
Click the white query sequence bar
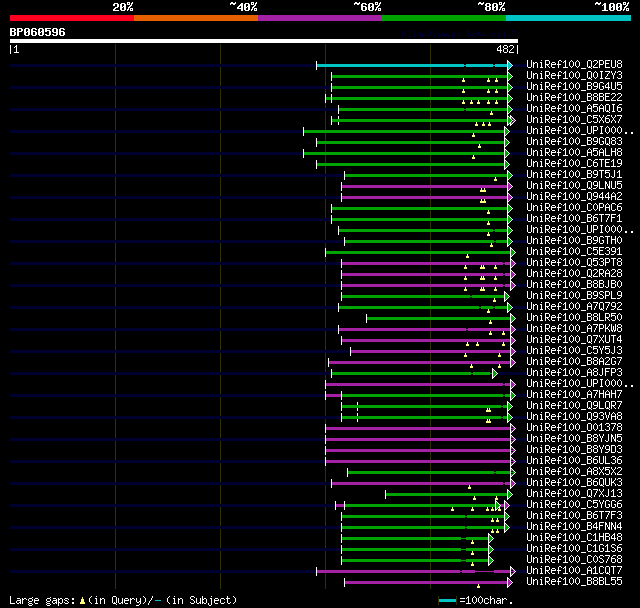tap(263, 41)
